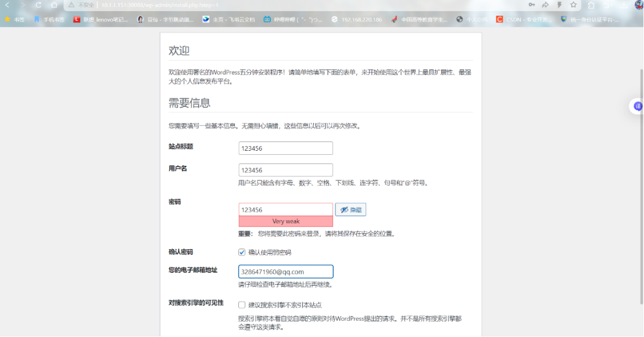Open the saved passwords key icon
This screenshot has width=644, height=337.
531,5
